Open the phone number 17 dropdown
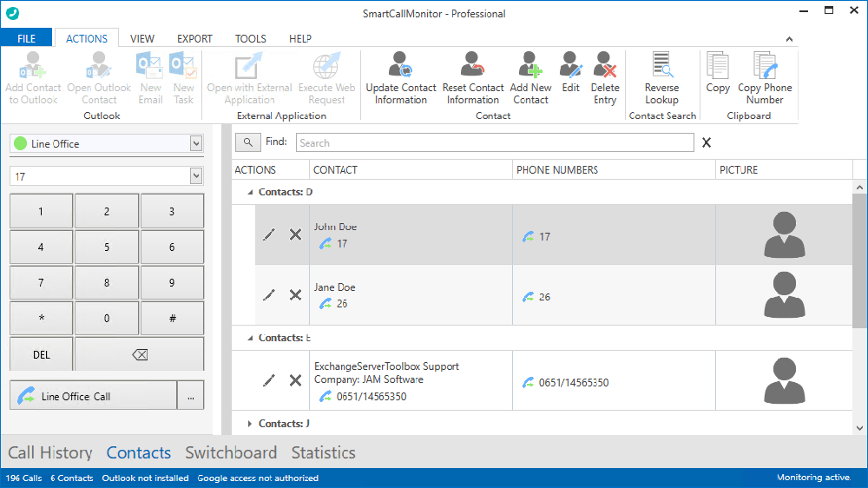The height and width of the screenshot is (488, 868). (196, 176)
